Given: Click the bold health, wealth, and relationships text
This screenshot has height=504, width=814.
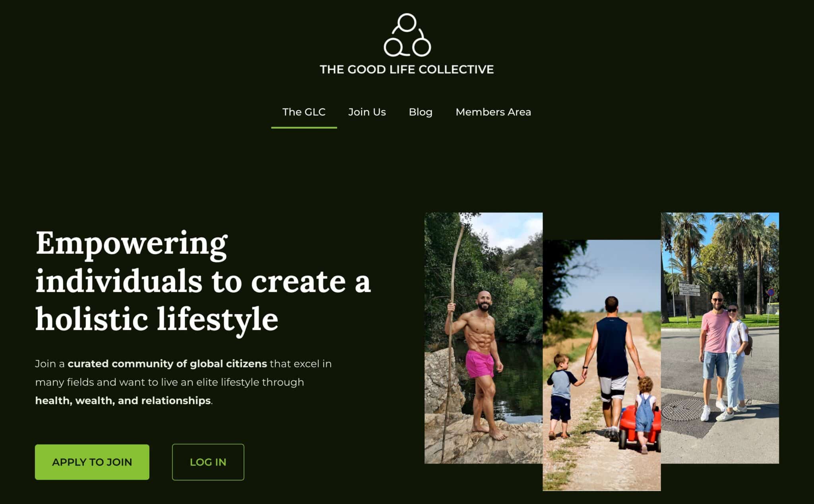Looking at the screenshot, I should [123, 400].
